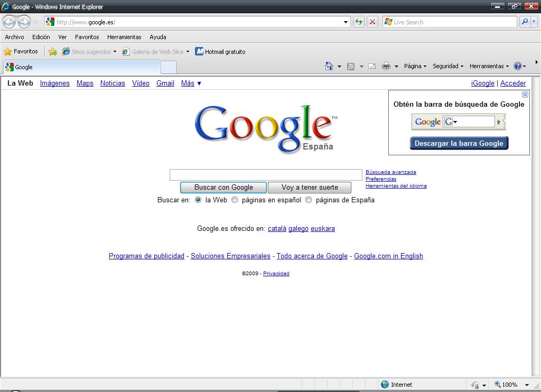Screen dimensions: 541x392
Task: Open the zoom level dropdown arrow
Action: pyautogui.click(x=527, y=385)
